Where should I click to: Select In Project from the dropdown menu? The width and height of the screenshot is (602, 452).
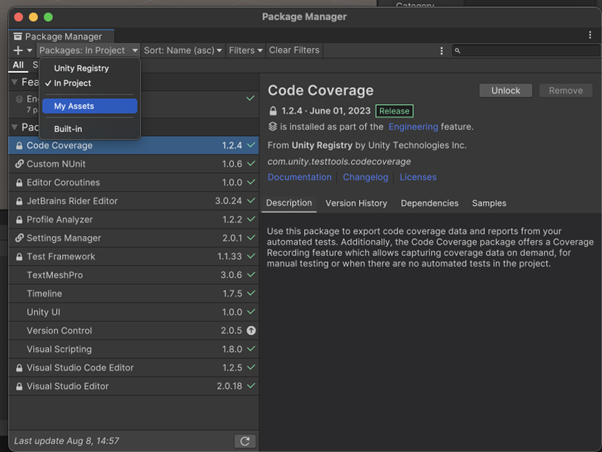pos(90,83)
